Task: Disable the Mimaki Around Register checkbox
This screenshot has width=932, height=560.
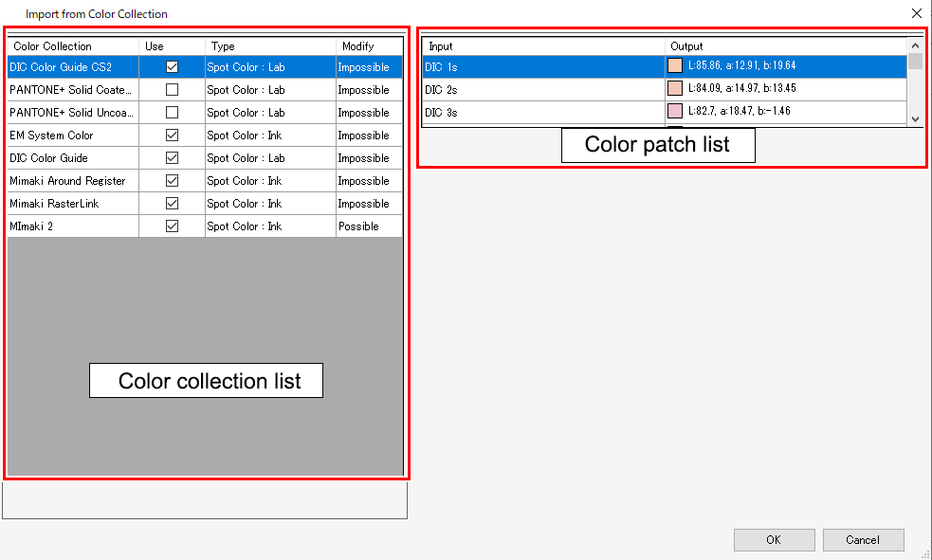Action: 172,180
